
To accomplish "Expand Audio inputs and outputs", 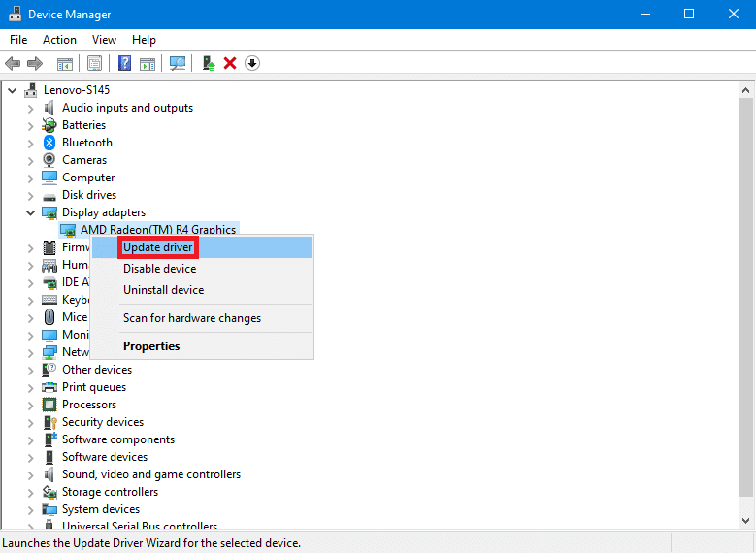I will click(31, 109).
